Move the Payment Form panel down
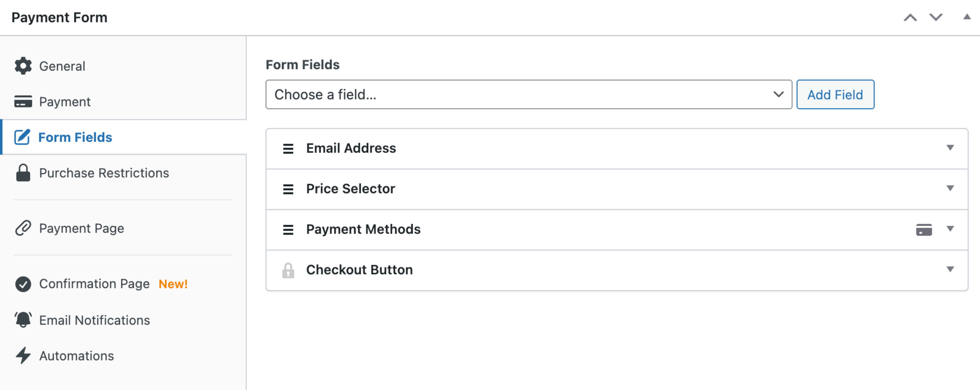The image size is (980, 390). pos(935,18)
